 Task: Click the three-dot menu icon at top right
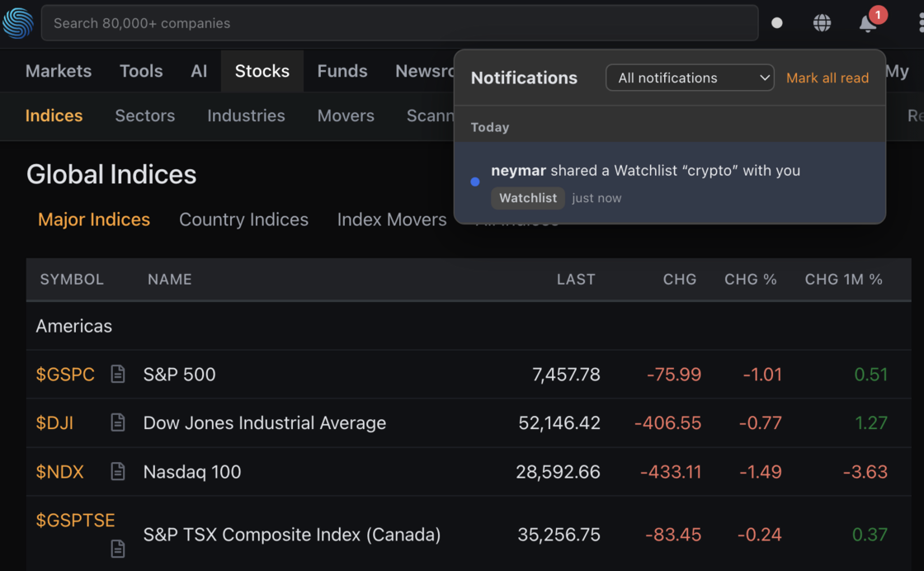921,23
